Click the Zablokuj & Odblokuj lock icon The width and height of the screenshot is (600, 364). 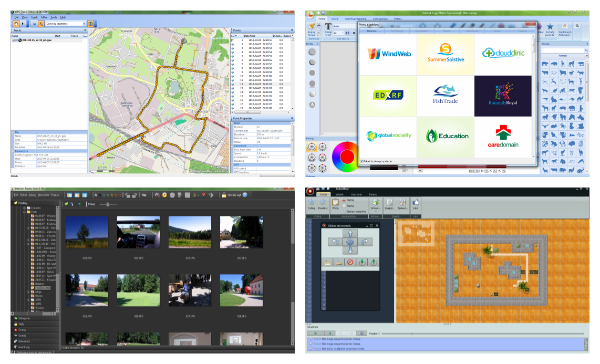pyautogui.click(x=565, y=26)
